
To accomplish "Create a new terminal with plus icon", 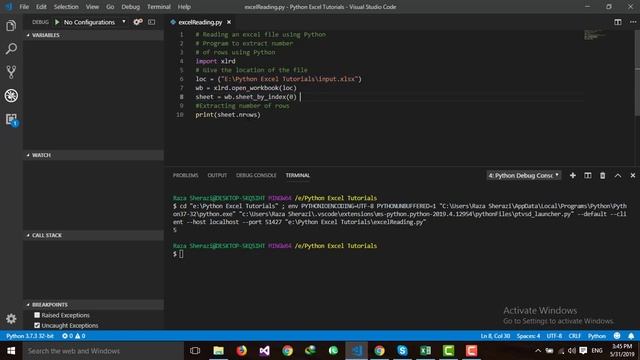I will click(573, 176).
